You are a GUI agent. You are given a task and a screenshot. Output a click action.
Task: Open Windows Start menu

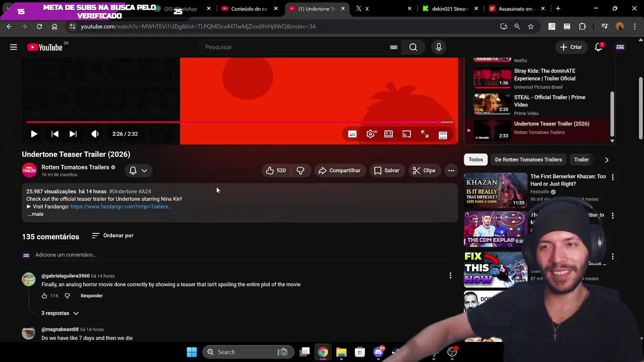tap(192, 352)
